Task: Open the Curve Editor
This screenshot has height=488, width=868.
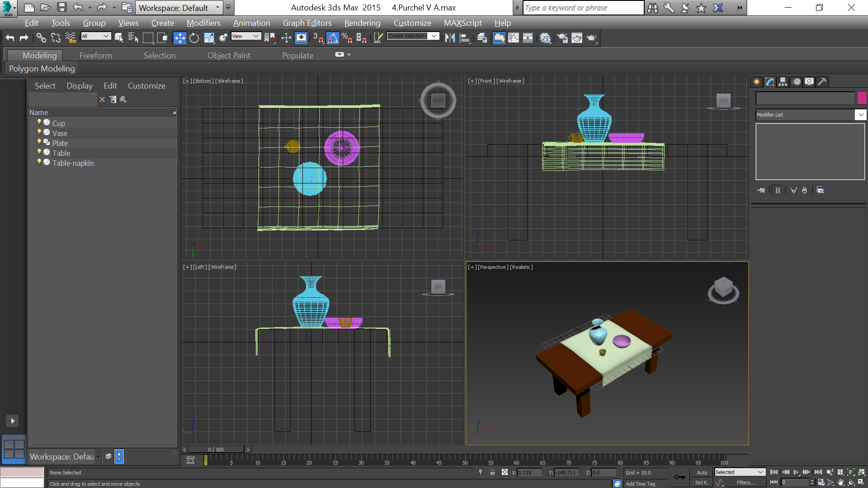Action: click(514, 38)
